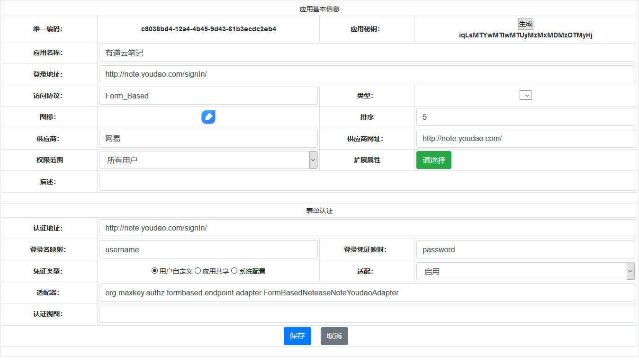This screenshot has height=364, width=639.
Task: Click the 适配器 class name field
Action: pos(366,293)
